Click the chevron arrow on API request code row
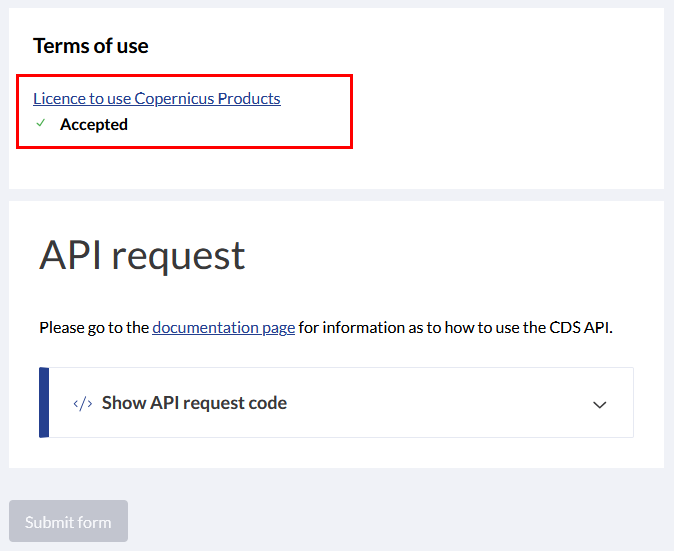The width and height of the screenshot is (674, 551). (600, 404)
